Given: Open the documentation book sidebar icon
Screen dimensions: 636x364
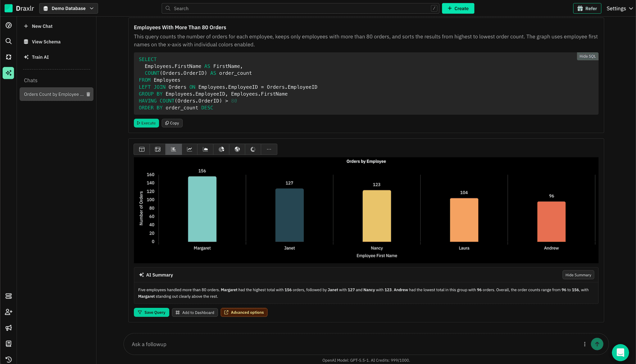Looking at the screenshot, I should click(x=9, y=344).
